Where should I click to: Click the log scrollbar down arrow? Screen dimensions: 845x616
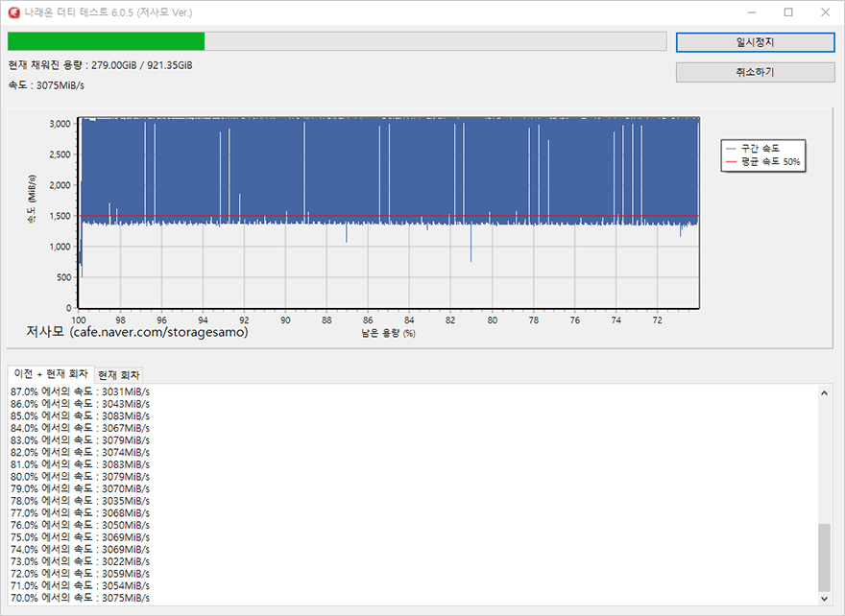pyautogui.click(x=824, y=598)
